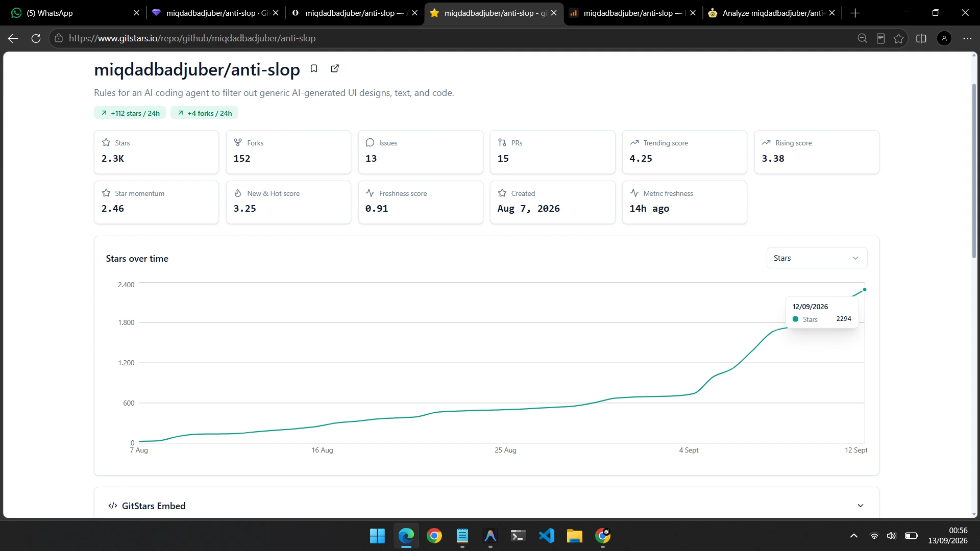Show hidden system tray icons
Screen dimensions: 980x551
(x=853, y=536)
